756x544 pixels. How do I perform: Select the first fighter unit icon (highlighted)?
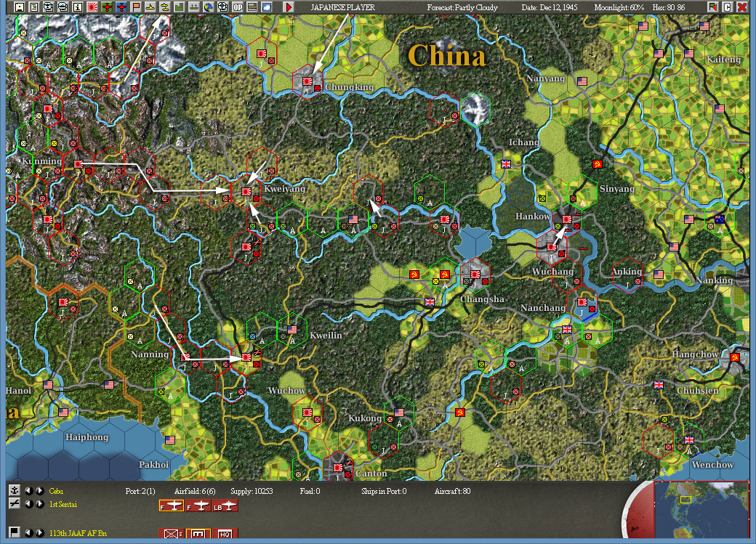point(171,506)
